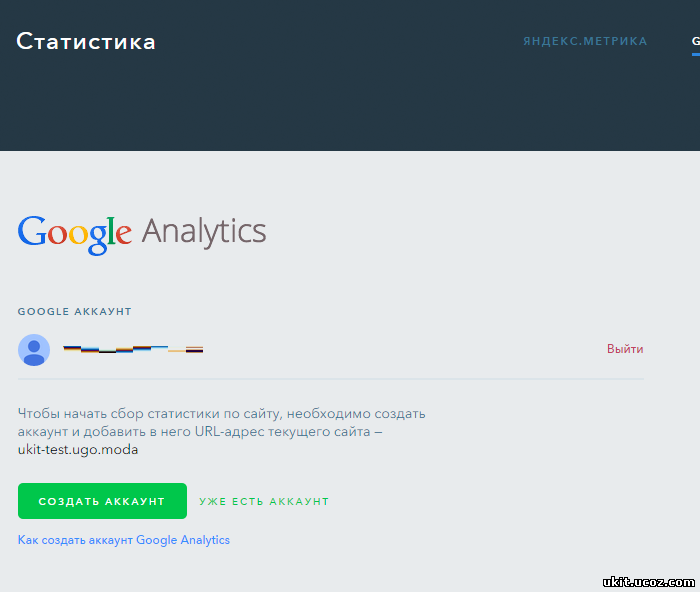
Task: Click the colorful Google logo
Action: pyautogui.click(x=75, y=234)
